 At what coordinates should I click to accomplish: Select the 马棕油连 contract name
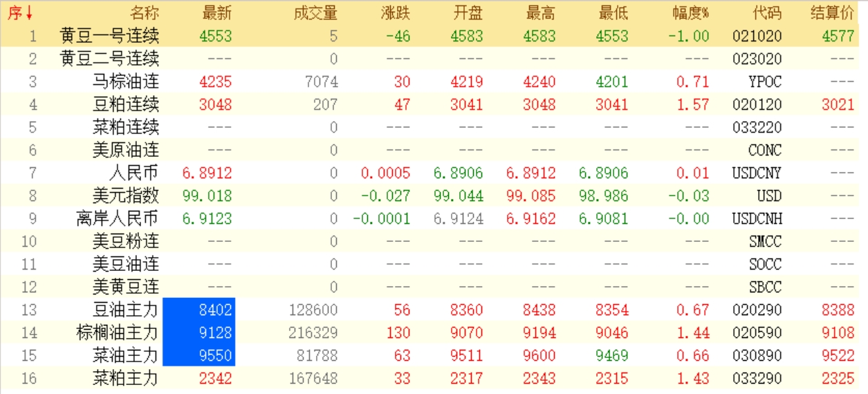tap(125, 82)
